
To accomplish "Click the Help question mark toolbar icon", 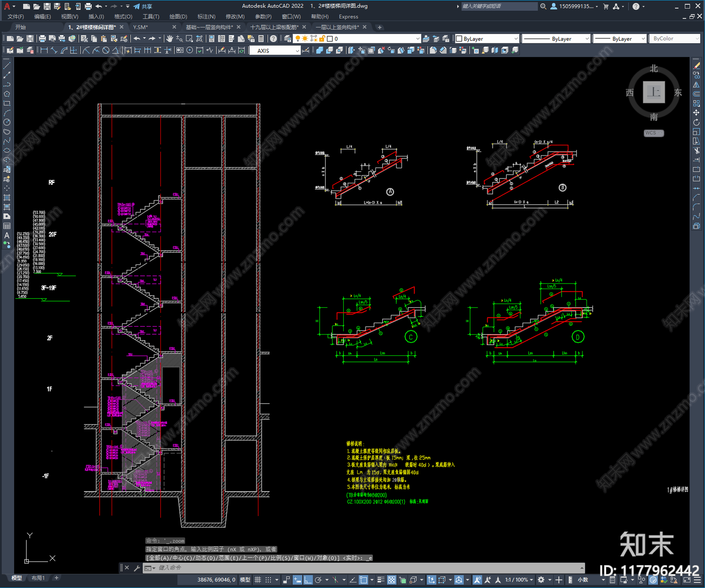I will click(x=274, y=39).
